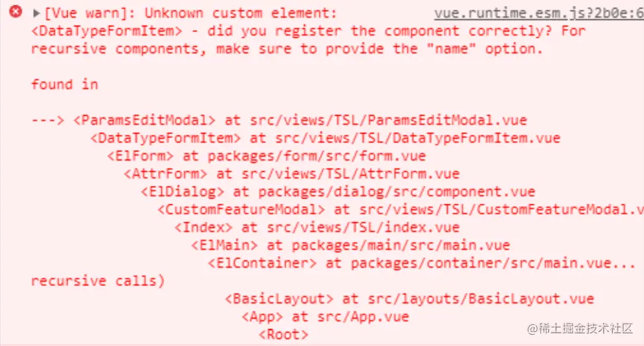
Task: Select the Index at index.vue line
Action: [x=317, y=228]
